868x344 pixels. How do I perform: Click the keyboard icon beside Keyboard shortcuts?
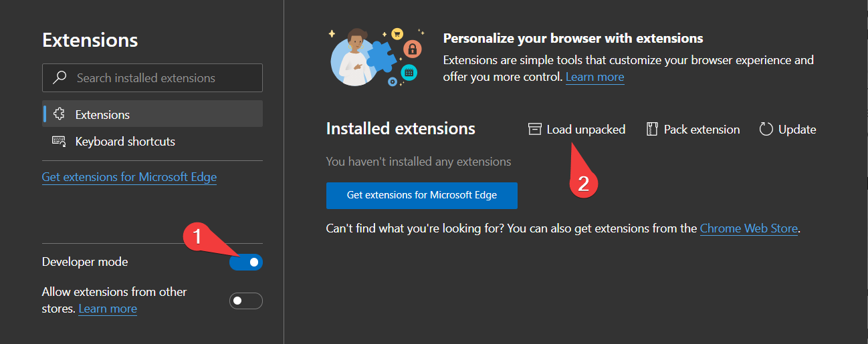click(59, 142)
